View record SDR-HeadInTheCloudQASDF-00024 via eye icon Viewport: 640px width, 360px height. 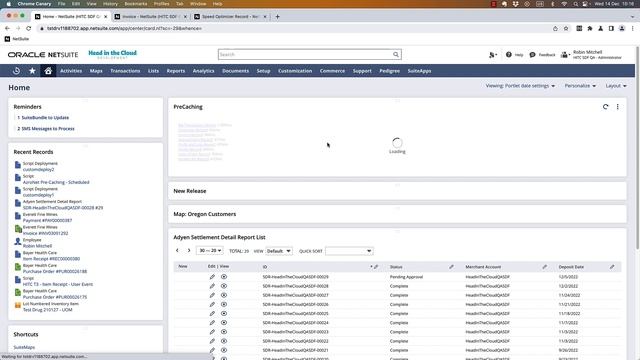click(224, 323)
